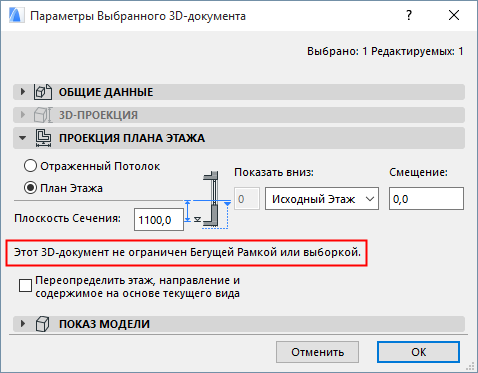Click the Смещение label
The height and width of the screenshot is (373, 478).
418,172
